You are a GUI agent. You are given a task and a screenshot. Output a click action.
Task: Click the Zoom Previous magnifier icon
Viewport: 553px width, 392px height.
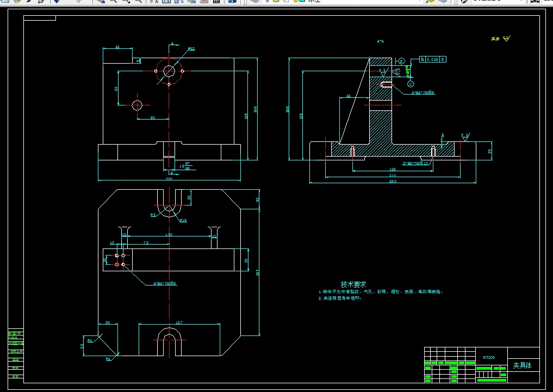coord(139,1)
